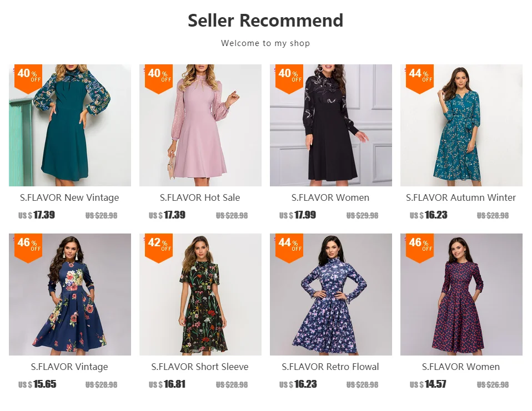Screen dimensions: 532x411
Task: Click the S.FLAVOR Hot Sale title
Action: (200, 197)
